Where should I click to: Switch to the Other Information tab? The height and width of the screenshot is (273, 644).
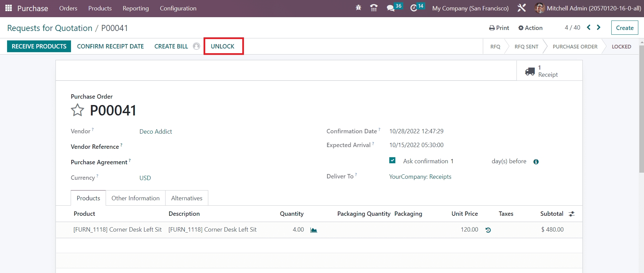tap(136, 198)
